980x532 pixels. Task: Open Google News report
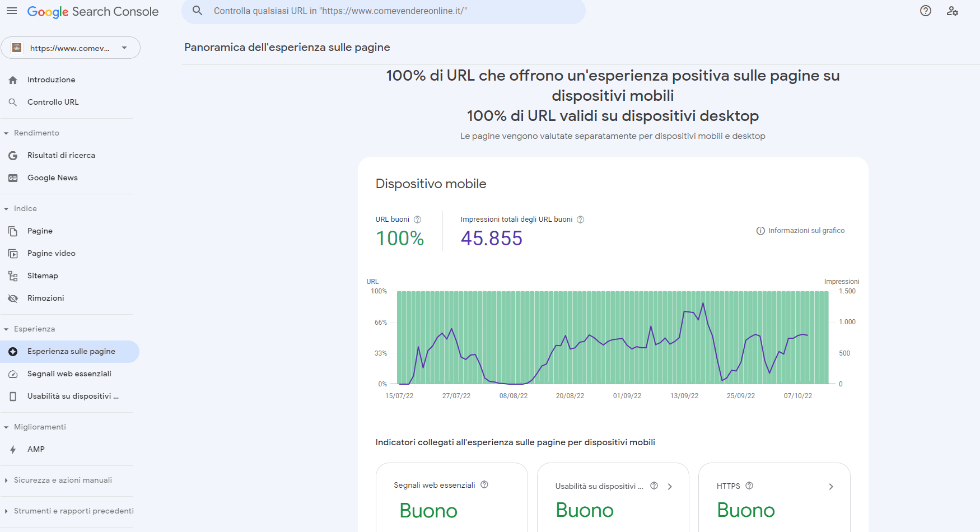click(x=69, y=178)
